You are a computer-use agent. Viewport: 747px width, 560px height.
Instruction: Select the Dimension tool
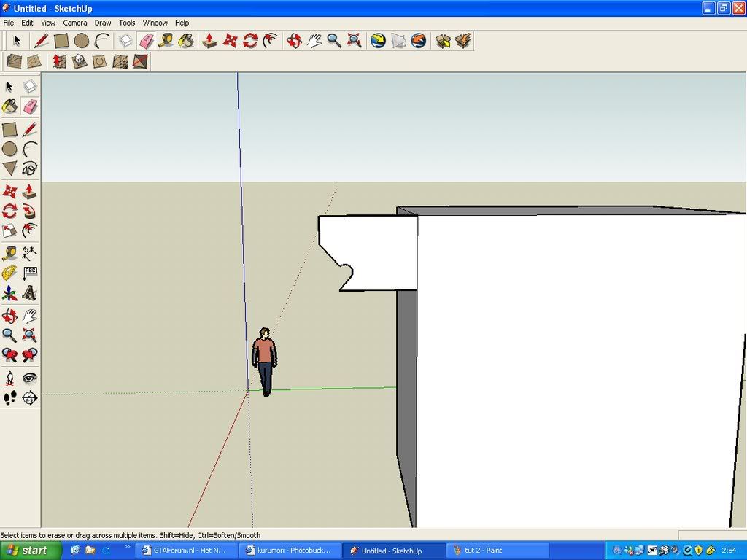(29, 253)
